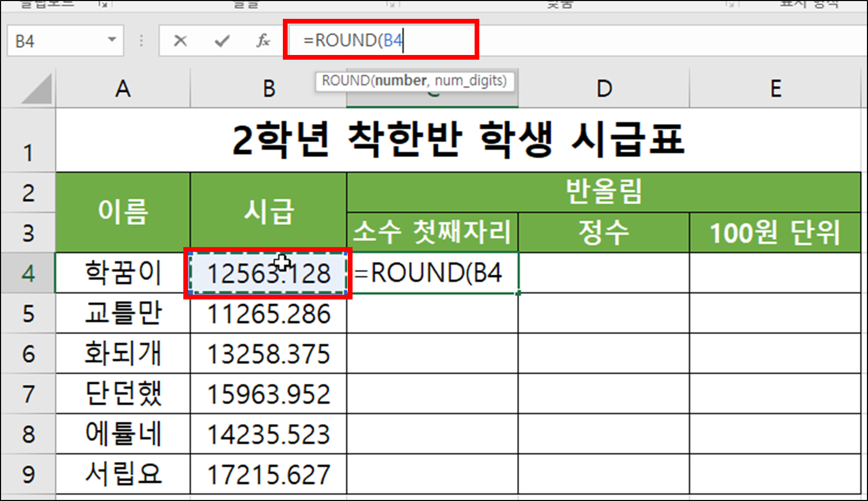This screenshot has width=868, height=501.
Task: Cancel formula entry with the X icon
Action: pyautogui.click(x=180, y=40)
